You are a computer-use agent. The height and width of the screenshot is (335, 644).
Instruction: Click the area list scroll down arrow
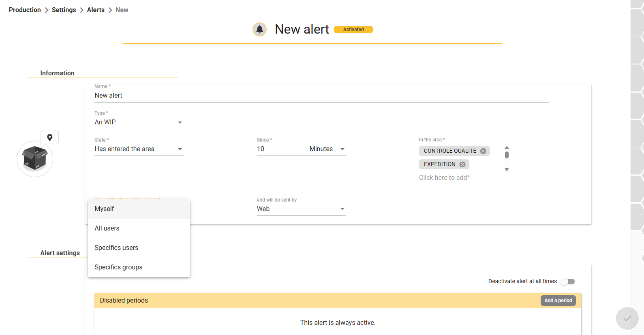tap(507, 170)
